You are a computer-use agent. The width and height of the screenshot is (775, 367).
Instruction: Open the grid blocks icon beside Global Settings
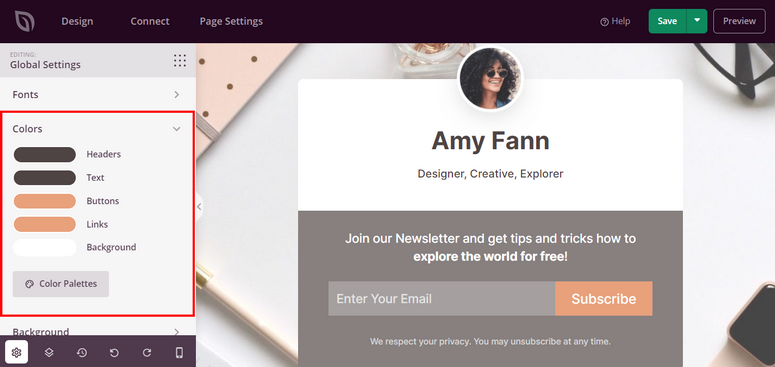pyautogui.click(x=180, y=61)
